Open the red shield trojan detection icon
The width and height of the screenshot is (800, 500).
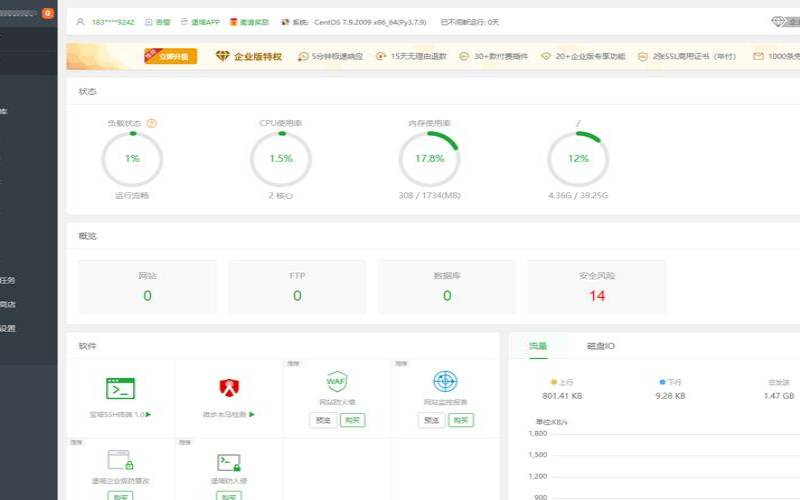click(x=229, y=388)
